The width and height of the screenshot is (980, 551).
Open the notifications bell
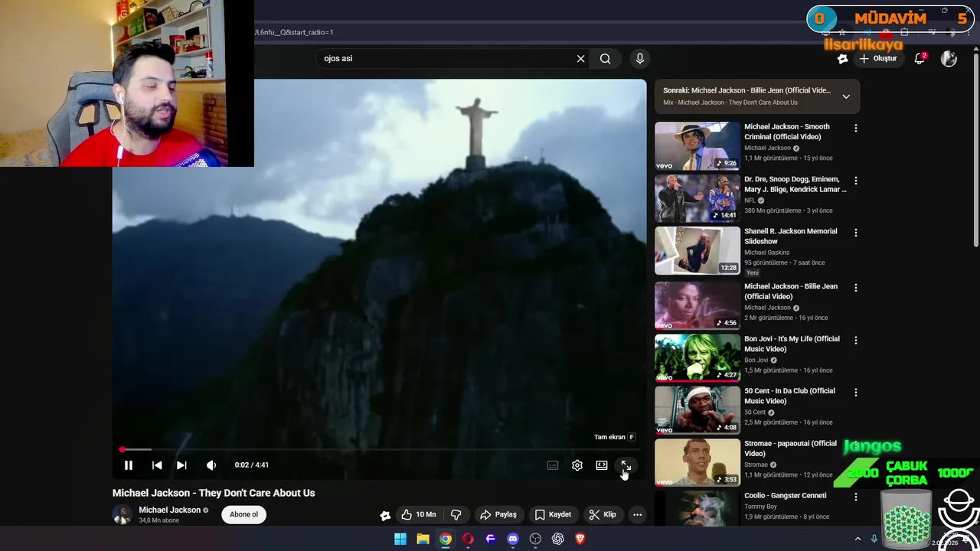tap(920, 59)
